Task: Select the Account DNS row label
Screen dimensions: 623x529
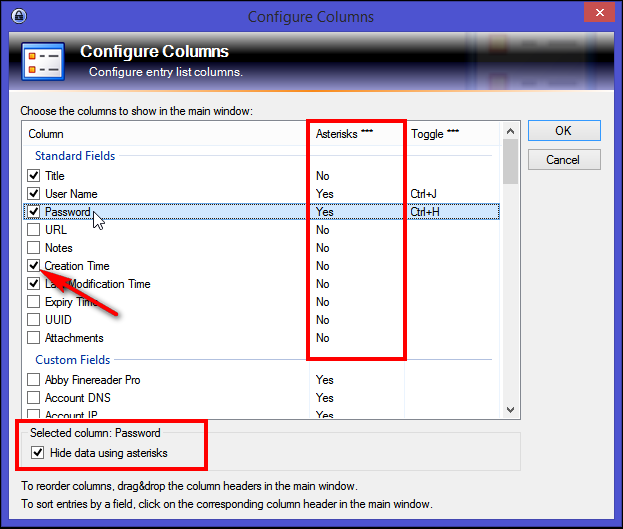Action: pos(78,398)
